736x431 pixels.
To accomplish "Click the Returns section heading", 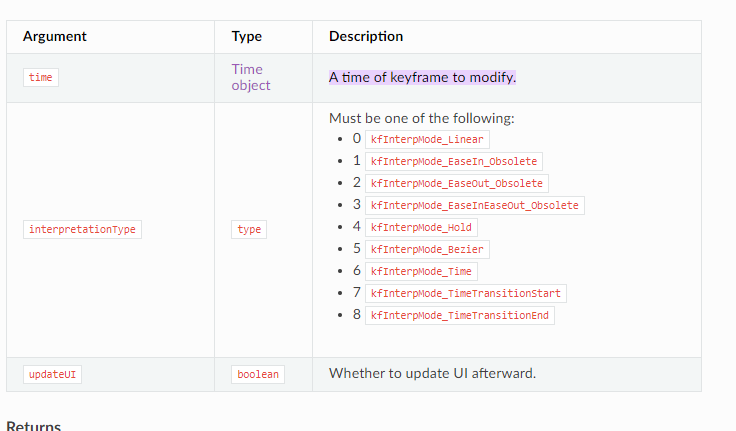I will (34, 426).
